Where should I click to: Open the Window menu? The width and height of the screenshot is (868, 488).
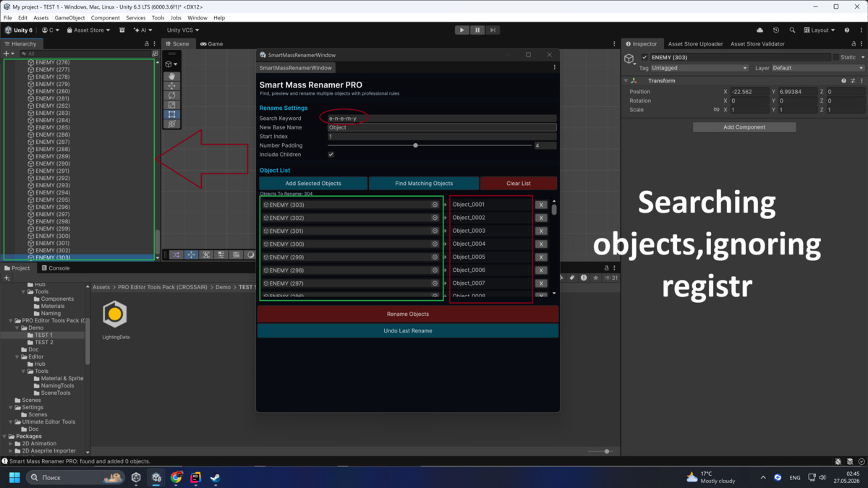click(x=197, y=17)
